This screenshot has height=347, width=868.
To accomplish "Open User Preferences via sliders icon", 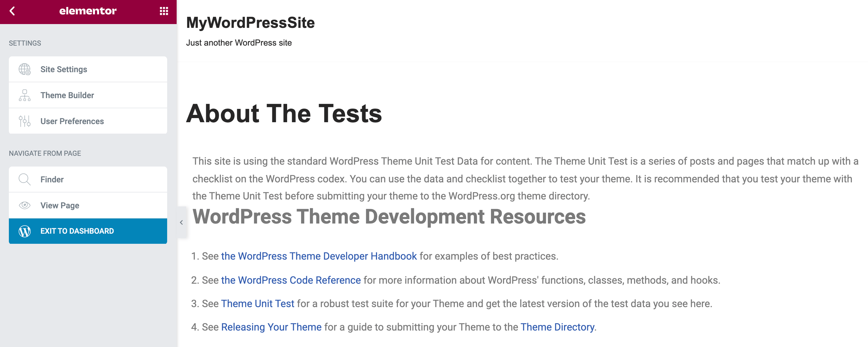I will (x=24, y=121).
